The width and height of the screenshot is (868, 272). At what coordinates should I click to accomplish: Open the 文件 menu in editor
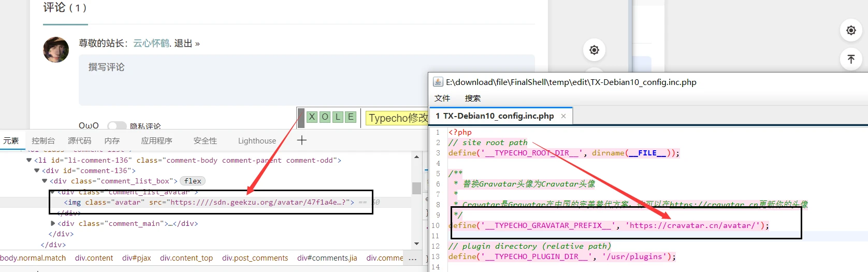tap(442, 98)
